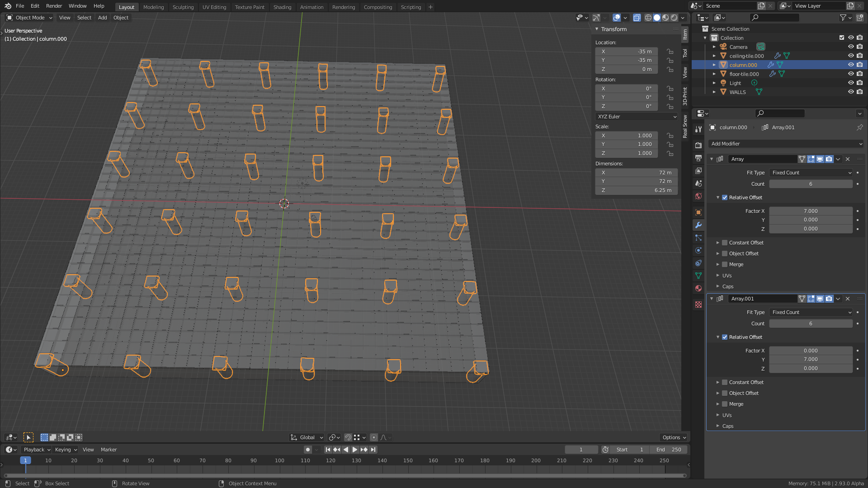This screenshot has width=868, height=488.
Task: Expand the Constant Offset section
Action: [719, 243]
